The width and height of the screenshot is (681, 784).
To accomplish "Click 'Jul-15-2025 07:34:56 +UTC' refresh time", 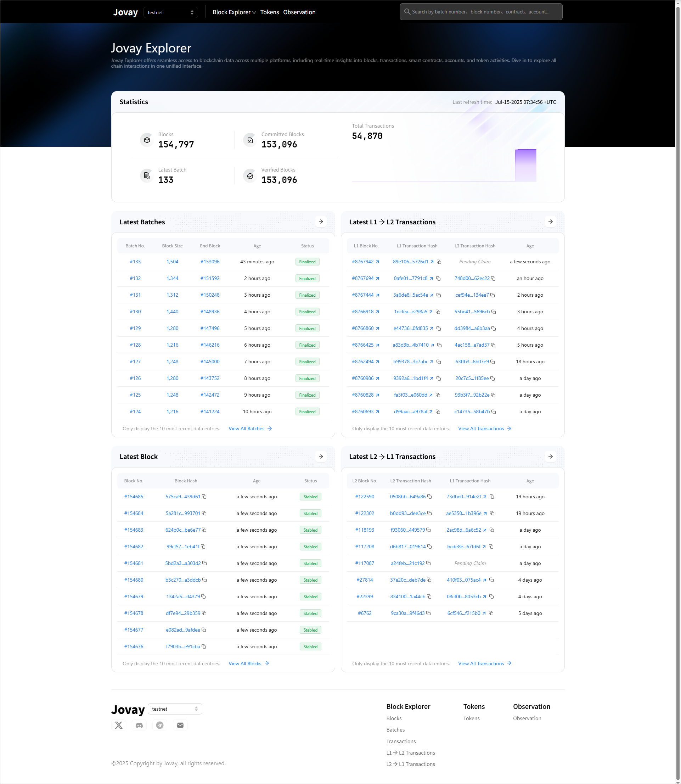I will click(525, 102).
